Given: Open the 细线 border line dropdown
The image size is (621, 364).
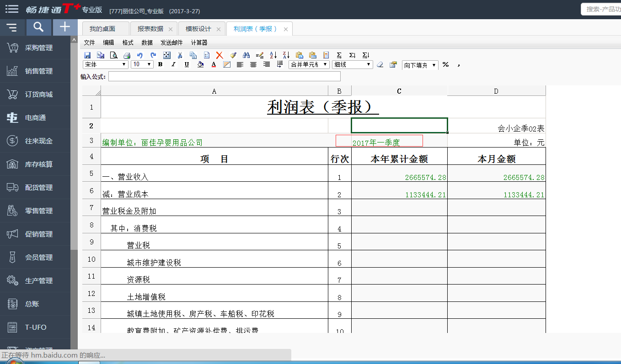Looking at the screenshot, I should pyautogui.click(x=353, y=64).
